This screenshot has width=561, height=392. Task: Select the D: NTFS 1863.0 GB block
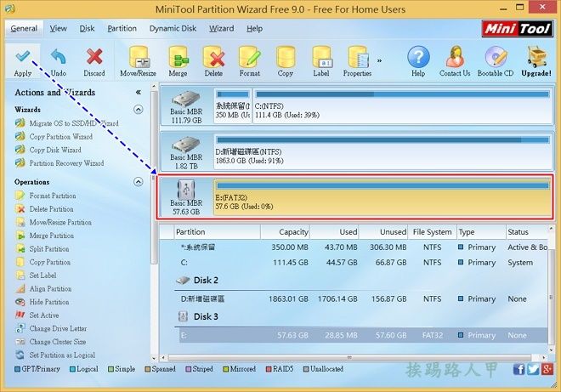[382, 151]
